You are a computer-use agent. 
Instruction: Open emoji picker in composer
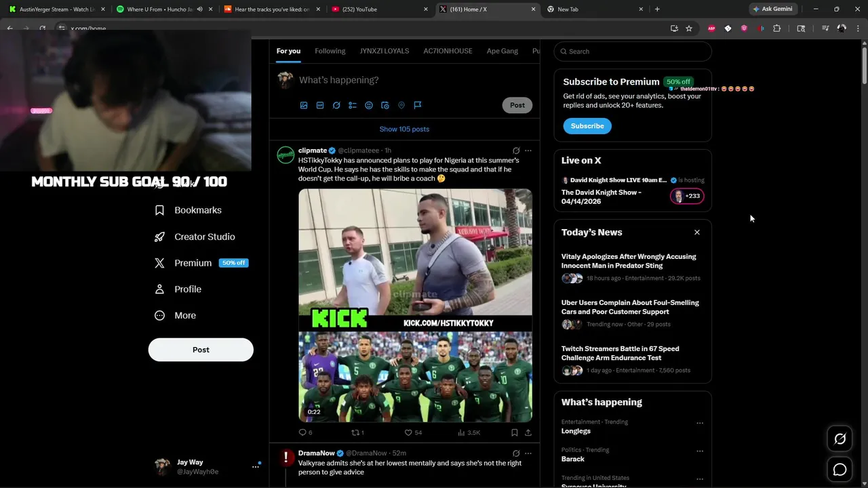pyautogui.click(x=369, y=105)
